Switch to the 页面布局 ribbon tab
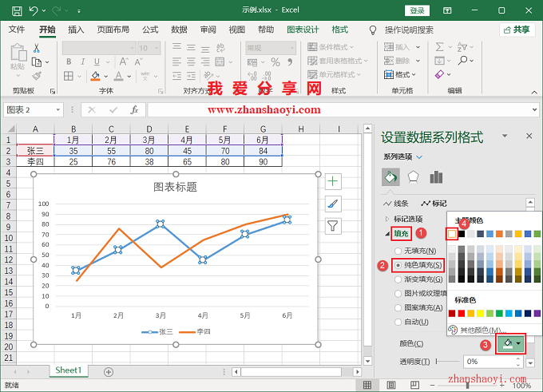The width and height of the screenshot is (543, 392). 113,30
